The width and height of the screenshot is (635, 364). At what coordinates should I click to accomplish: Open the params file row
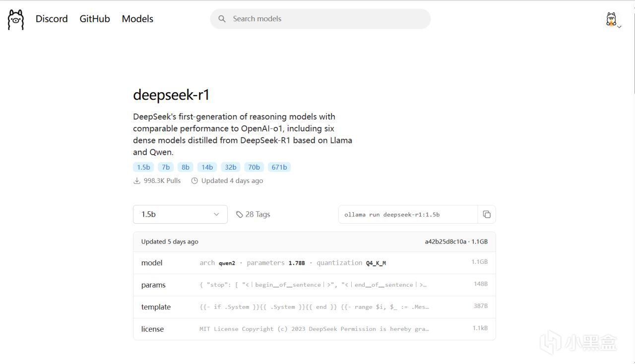click(315, 285)
